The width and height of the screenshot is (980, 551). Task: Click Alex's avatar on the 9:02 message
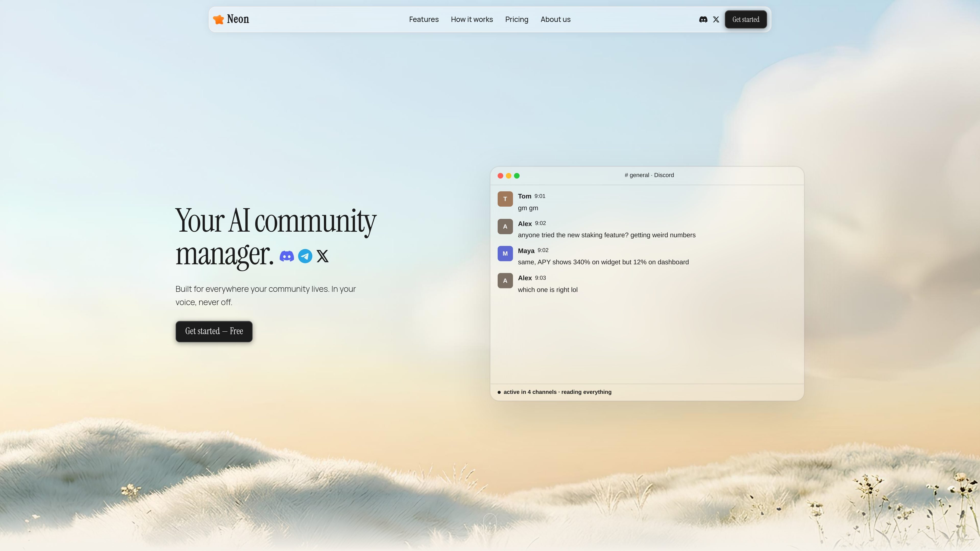pos(505,227)
